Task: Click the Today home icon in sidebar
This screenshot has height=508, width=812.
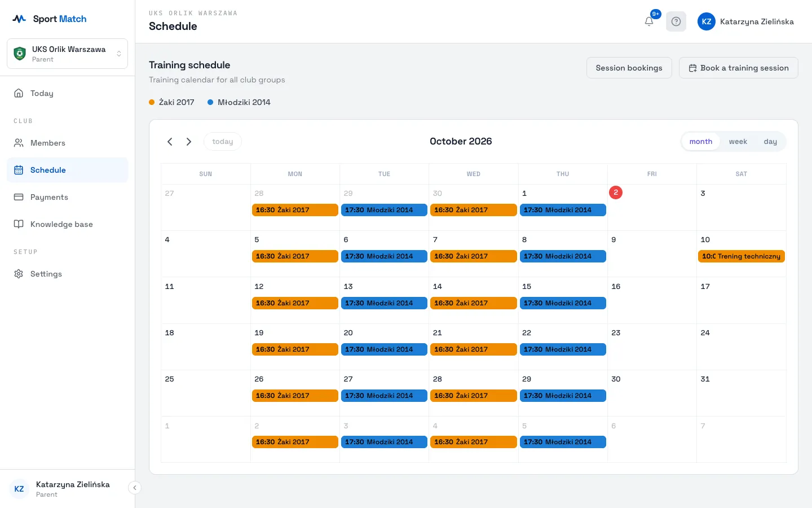Action: click(x=19, y=93)
